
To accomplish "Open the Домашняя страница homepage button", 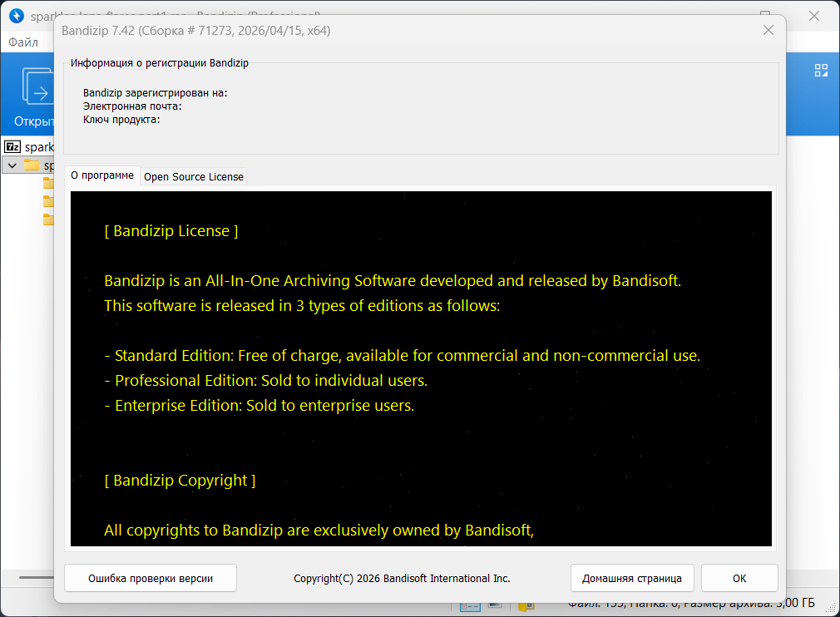I will coord(632,578).
